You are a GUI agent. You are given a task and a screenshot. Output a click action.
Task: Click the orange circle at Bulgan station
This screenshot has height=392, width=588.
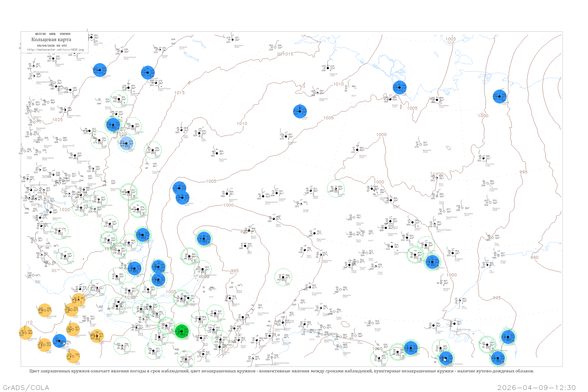(x=97, y=336)
